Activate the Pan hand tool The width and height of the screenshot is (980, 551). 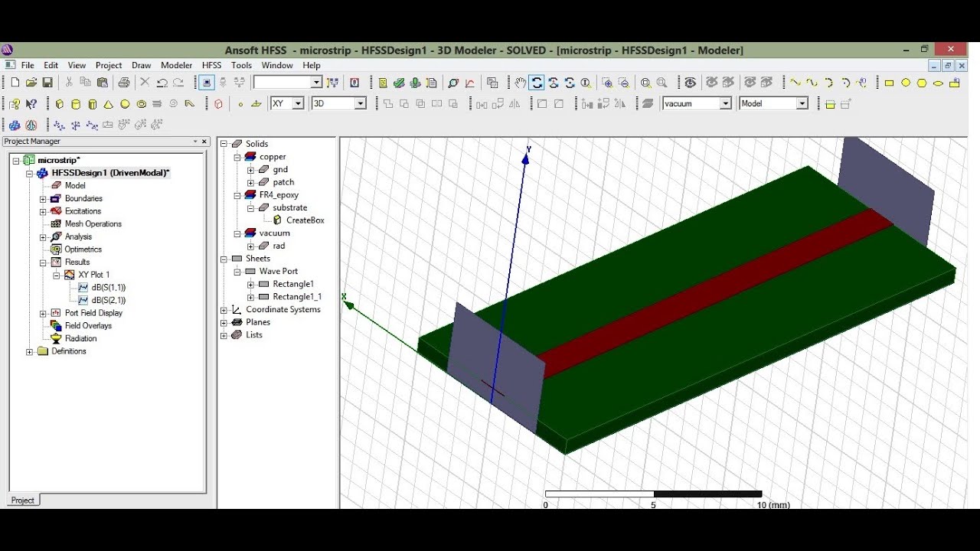click(521, 83)
